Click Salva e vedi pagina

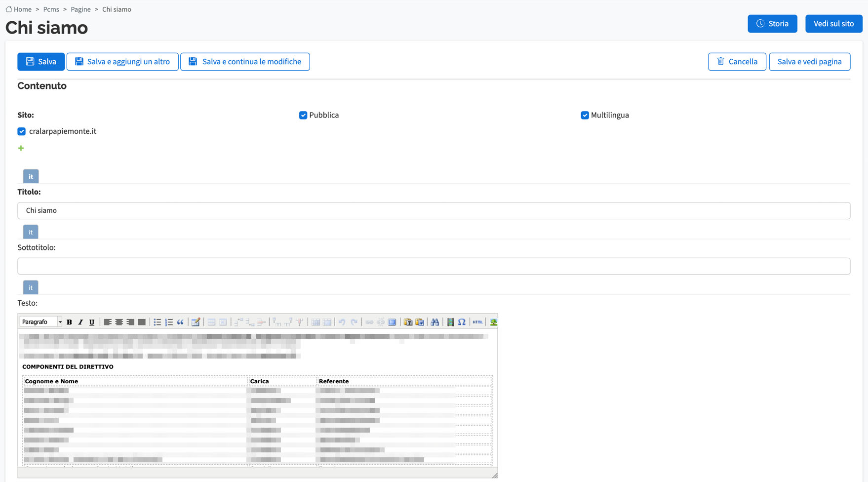pos(809,62)
